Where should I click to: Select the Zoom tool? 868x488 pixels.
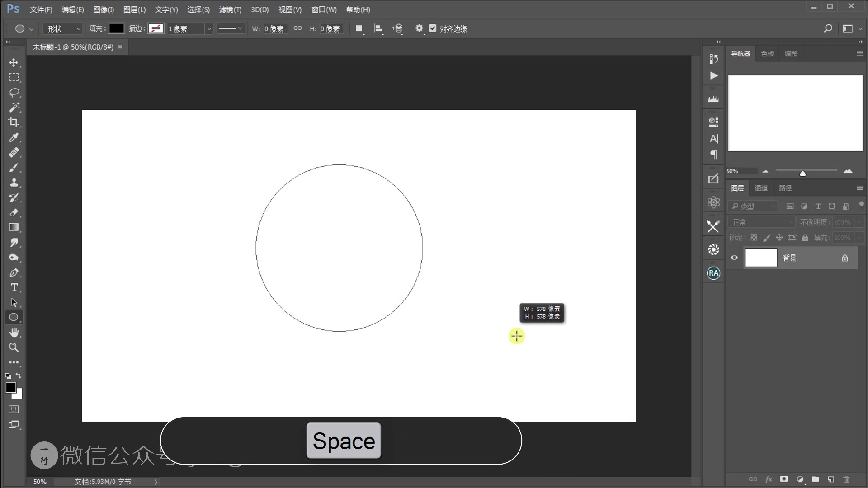[x=14, y=347]
